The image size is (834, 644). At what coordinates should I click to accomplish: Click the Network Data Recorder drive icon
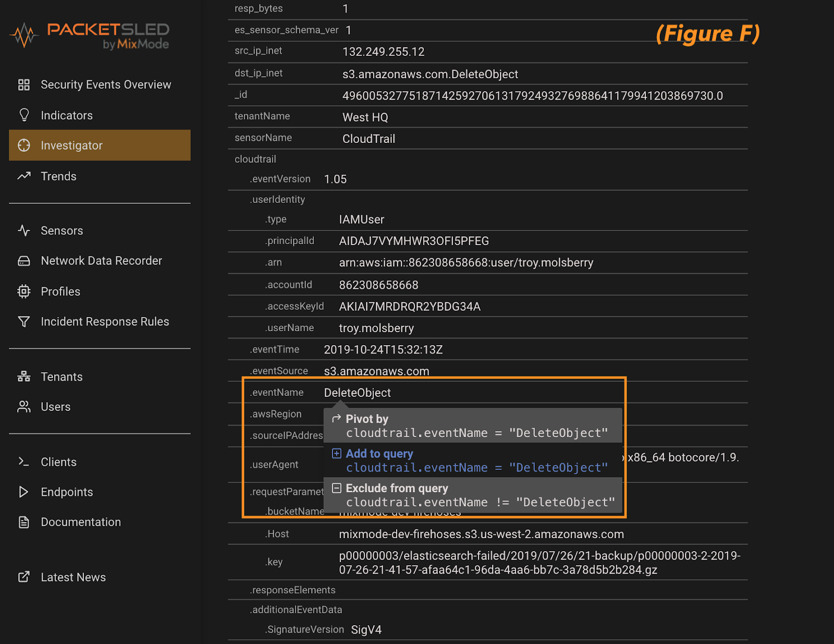point(24,261)
